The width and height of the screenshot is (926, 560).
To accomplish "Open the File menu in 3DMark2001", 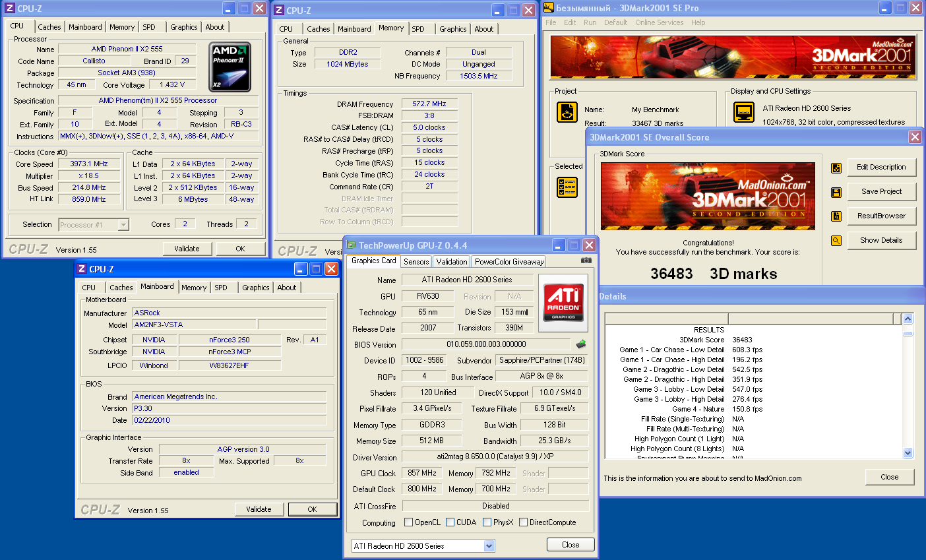I will click(x=551, y=22).
